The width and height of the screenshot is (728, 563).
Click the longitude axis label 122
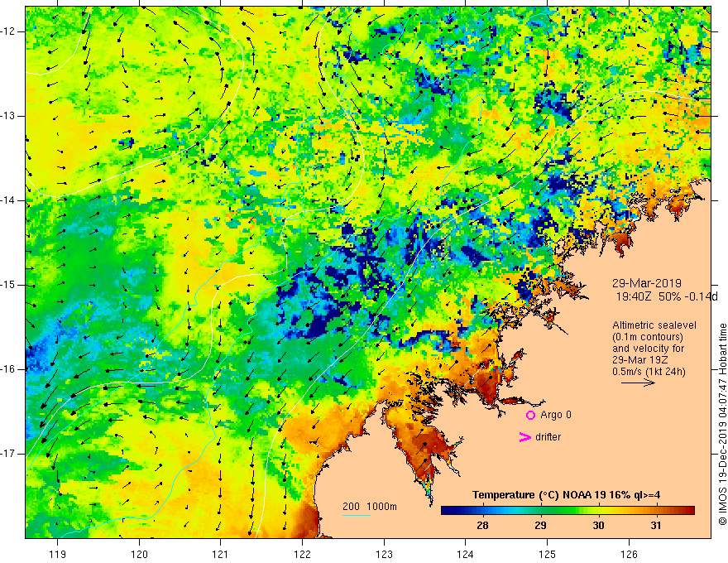click(x=302, y=554)
